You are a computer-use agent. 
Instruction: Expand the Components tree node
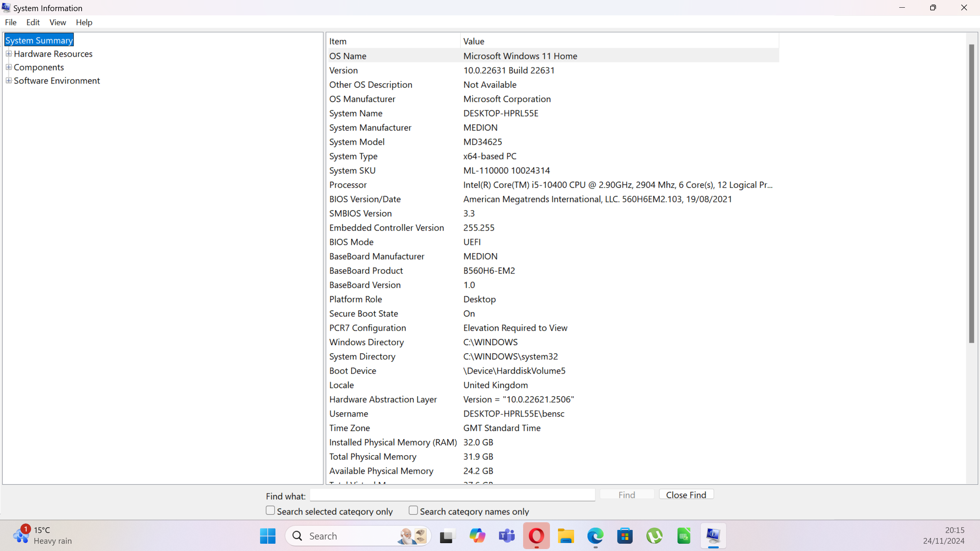click(8, 67)
